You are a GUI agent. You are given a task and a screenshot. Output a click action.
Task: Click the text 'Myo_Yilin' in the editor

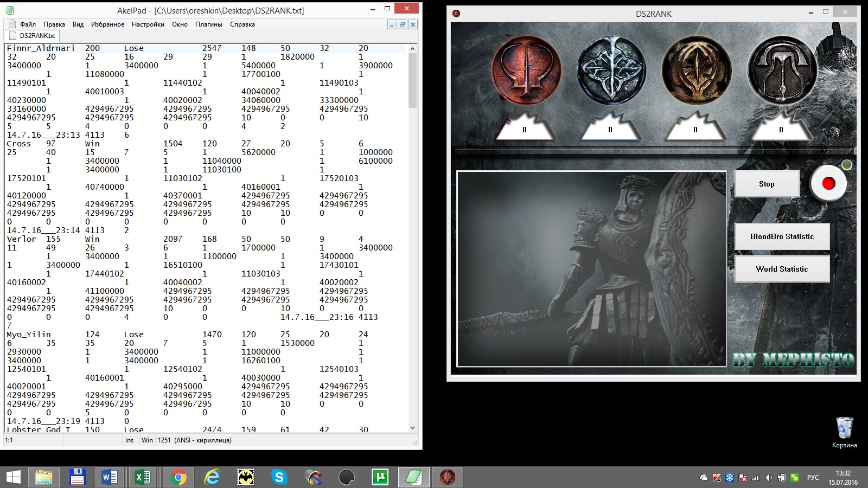(29, 335)
